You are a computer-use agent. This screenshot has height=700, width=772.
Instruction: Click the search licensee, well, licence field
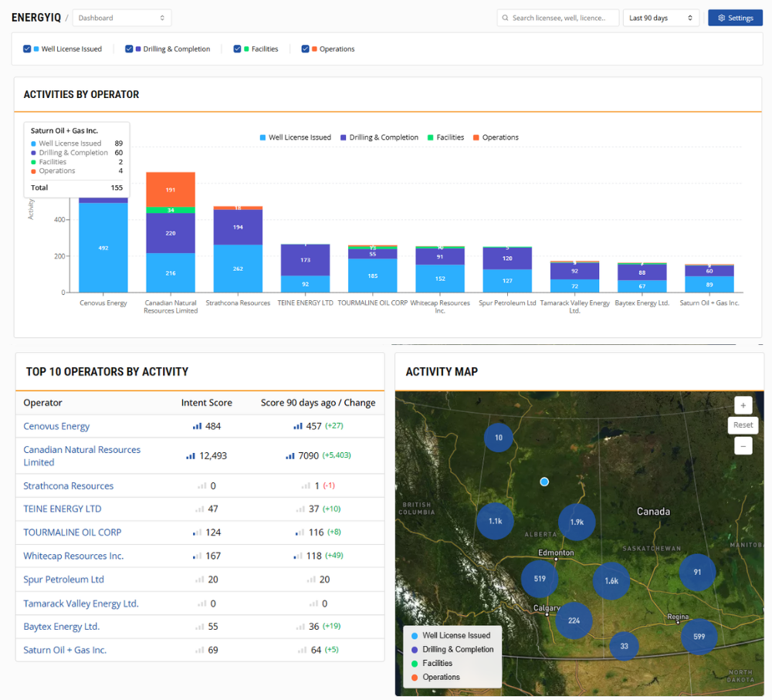coord(558,18)
